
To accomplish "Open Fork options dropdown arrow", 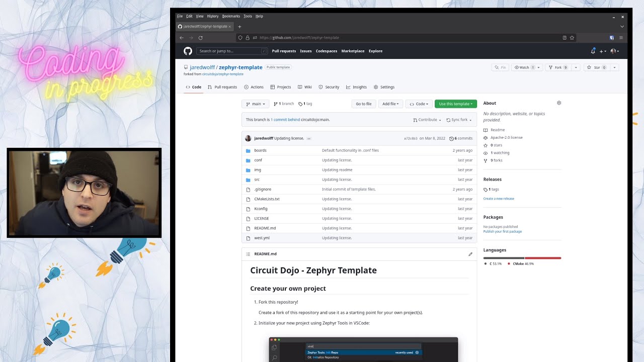I will [576, 67].
